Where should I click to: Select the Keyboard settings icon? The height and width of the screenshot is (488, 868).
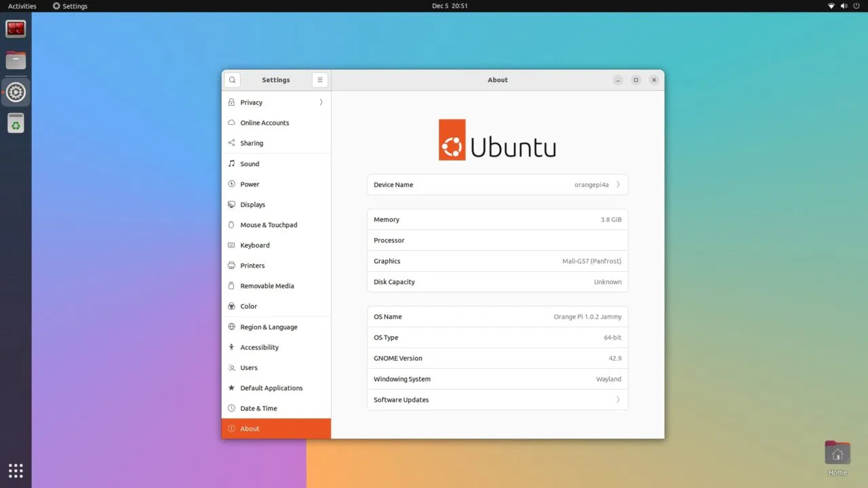[232, 245]
